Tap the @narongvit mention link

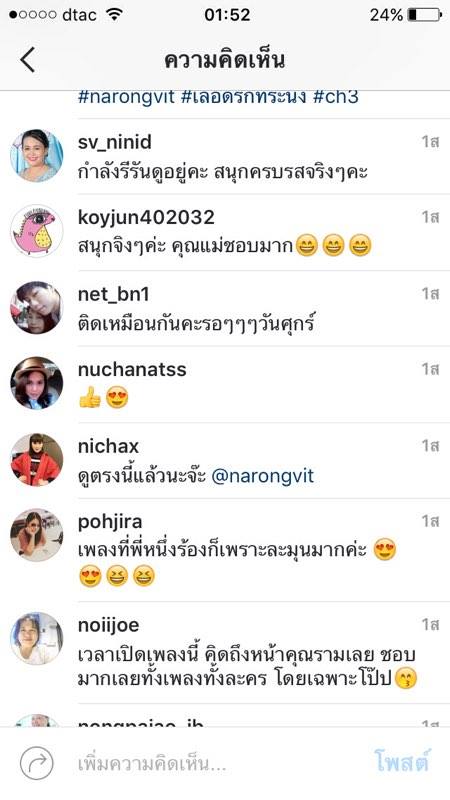[x=263, y=476]
